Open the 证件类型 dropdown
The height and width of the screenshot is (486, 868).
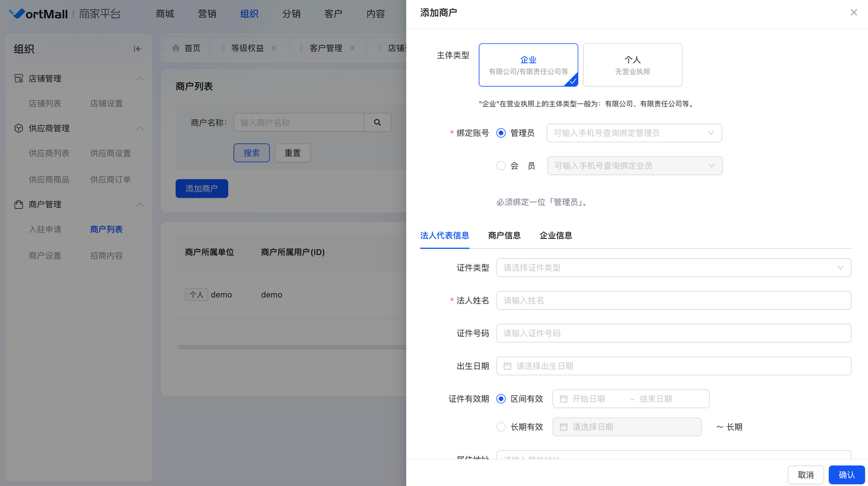click(x=673, y=268)
